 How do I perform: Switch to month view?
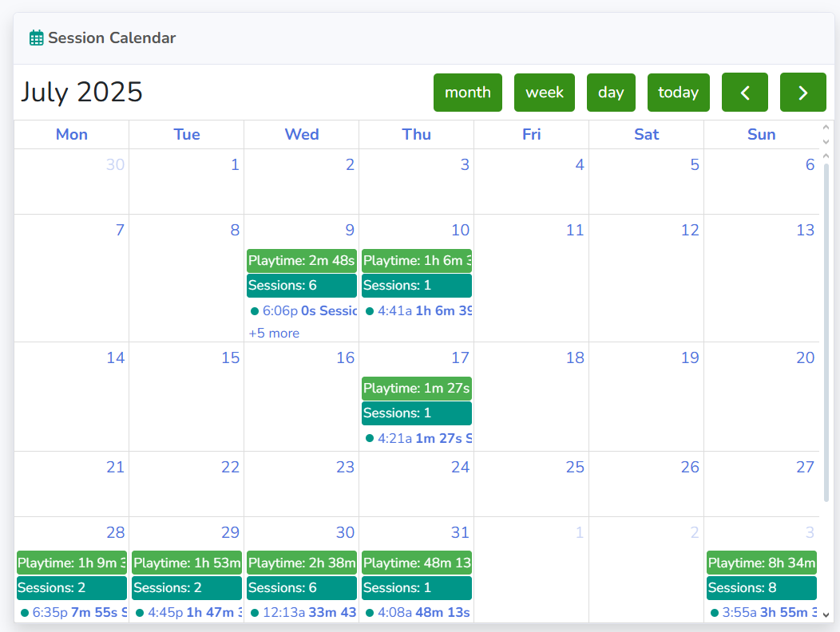pyautogui.click(x=468, y=93)
